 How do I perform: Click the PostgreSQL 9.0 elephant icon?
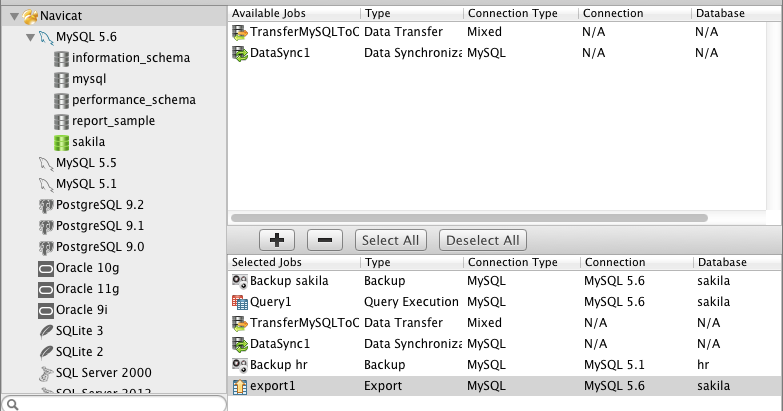[46, 247]
